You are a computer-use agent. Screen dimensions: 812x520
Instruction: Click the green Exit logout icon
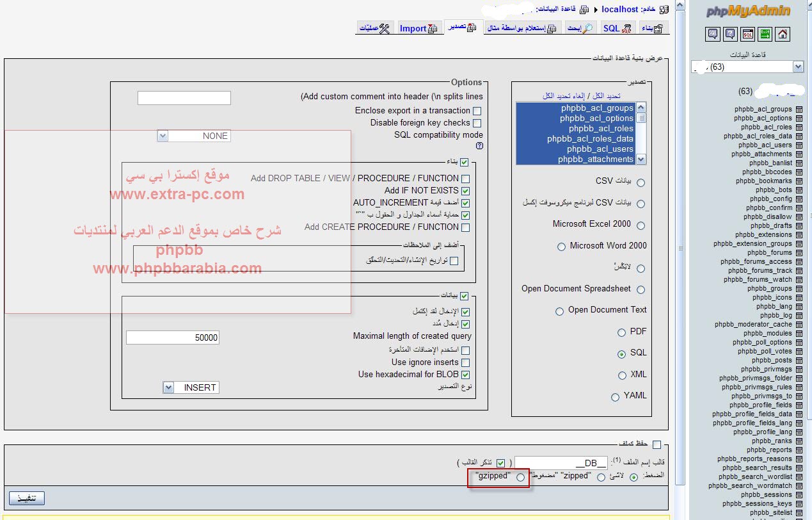pos(765,34)
